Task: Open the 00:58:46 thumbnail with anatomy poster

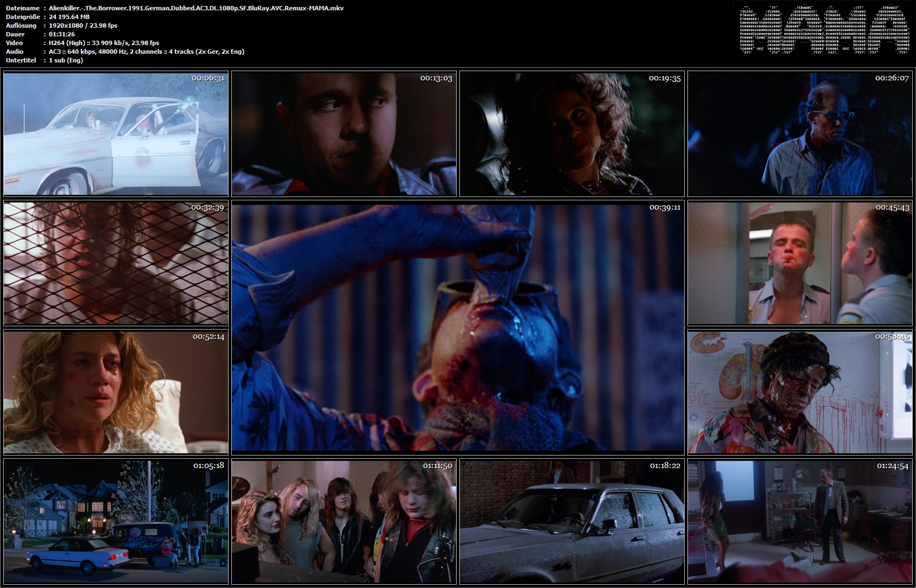Action: 800,392
